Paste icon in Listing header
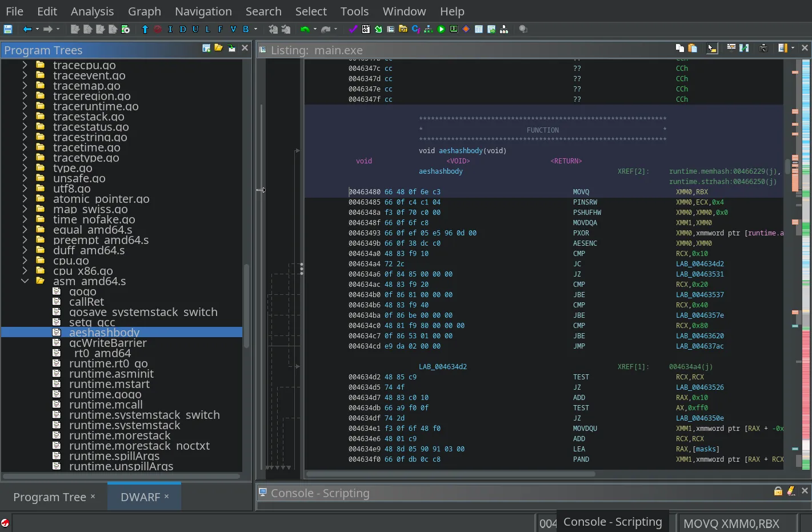 [x=693, y=48]
